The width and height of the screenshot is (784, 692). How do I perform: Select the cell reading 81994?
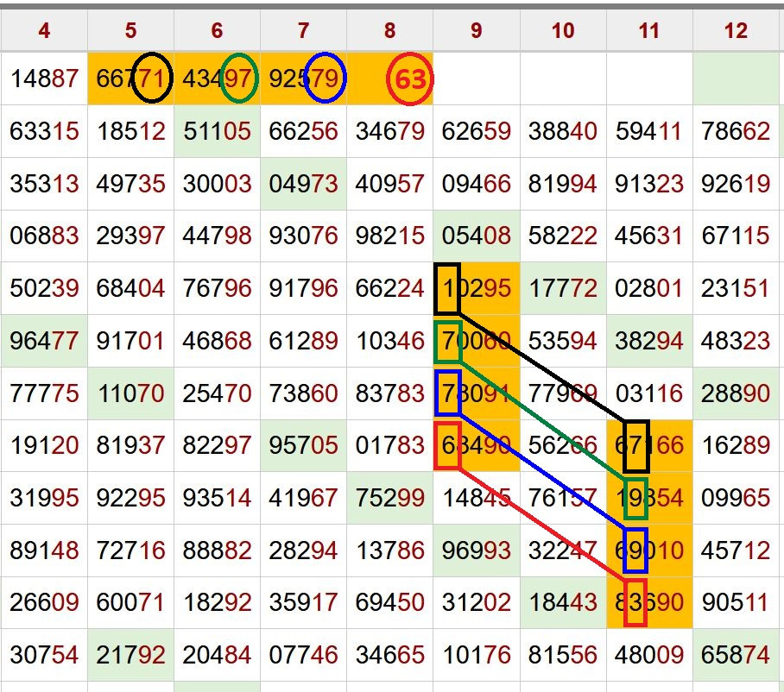pos(563,184)
